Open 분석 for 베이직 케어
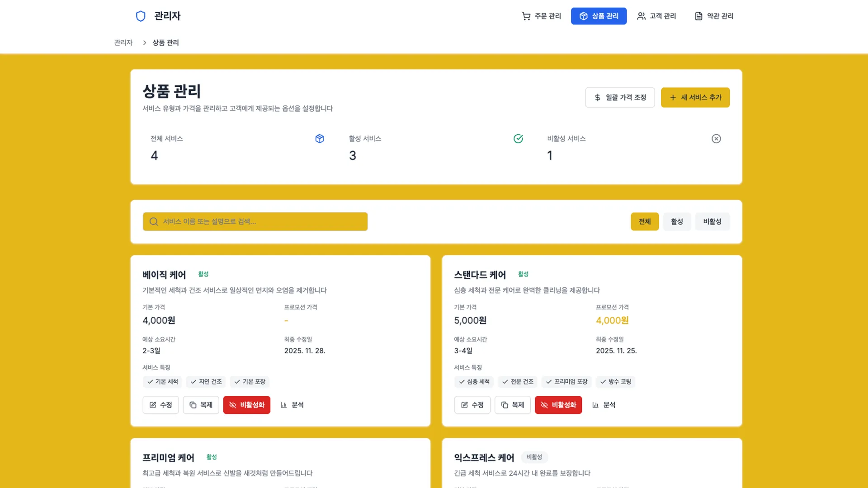Screen dimensions: 868x488 coord(292,405)
